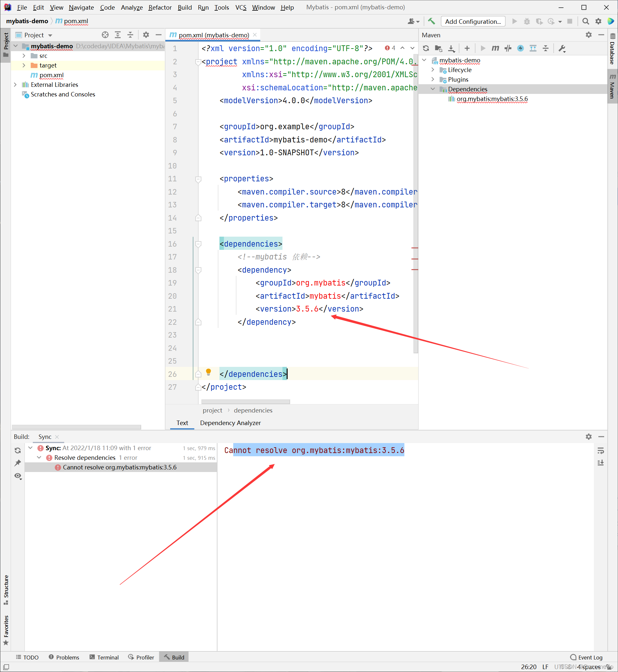Viewport: 618px width, 672px height.
Task: Click Add Configuration button
Action: [x=473, y=22]
